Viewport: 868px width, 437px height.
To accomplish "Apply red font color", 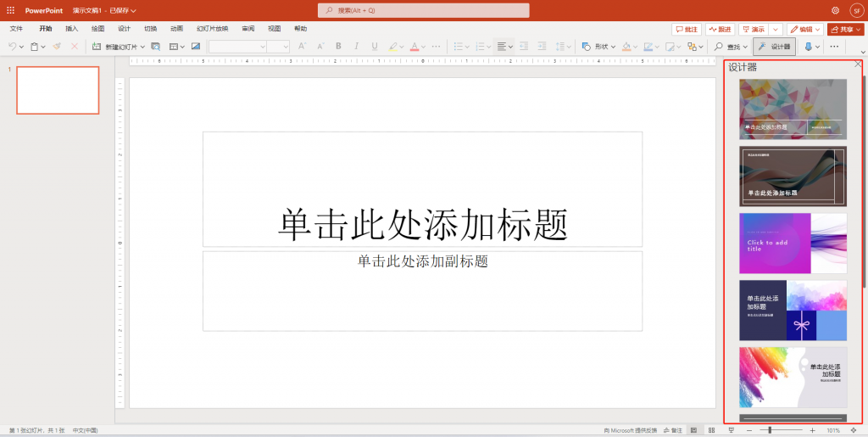I will (414, 47).
